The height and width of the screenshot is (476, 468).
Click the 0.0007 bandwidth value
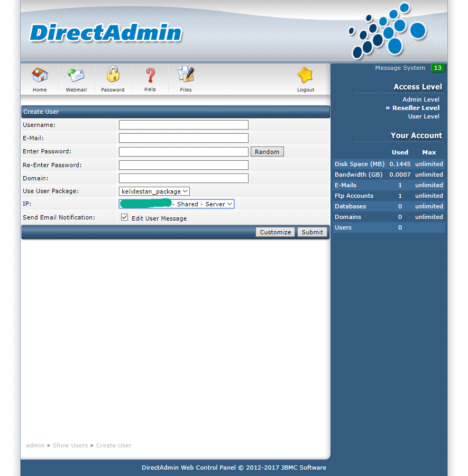pyautogui.click(x=400, y=175)
